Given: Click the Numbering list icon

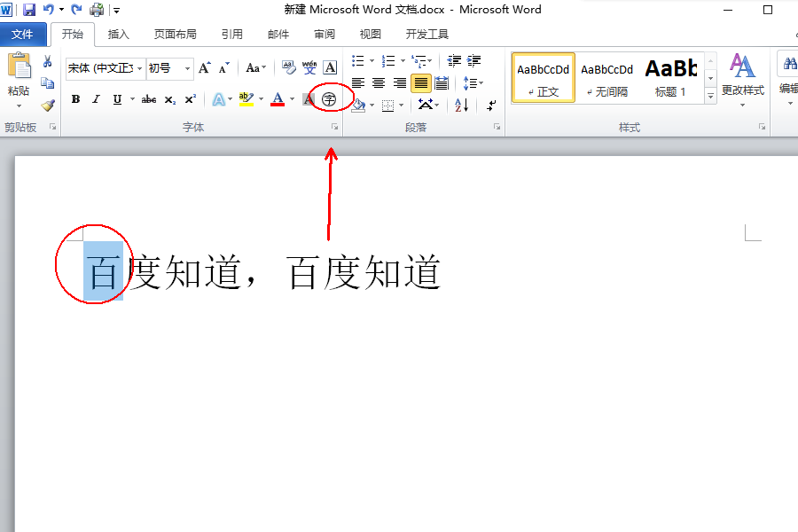Looking at the screenshot, I should click(x=388, y=61).
